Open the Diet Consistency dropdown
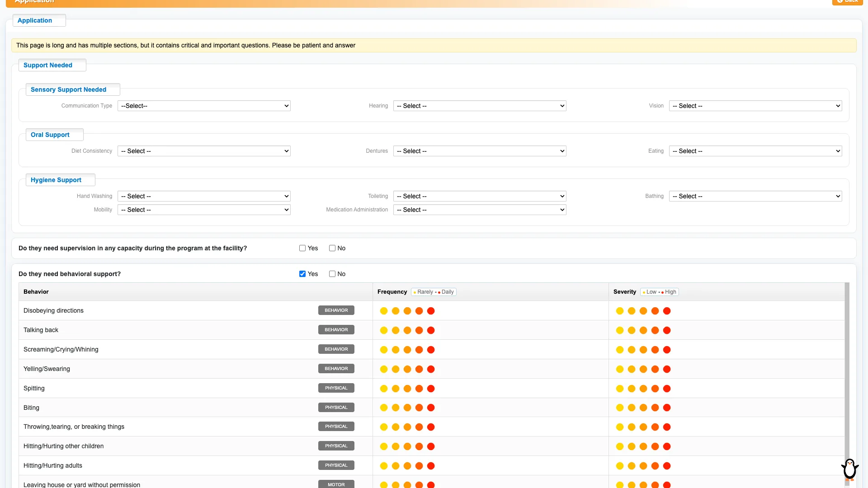 click(204, 151)
